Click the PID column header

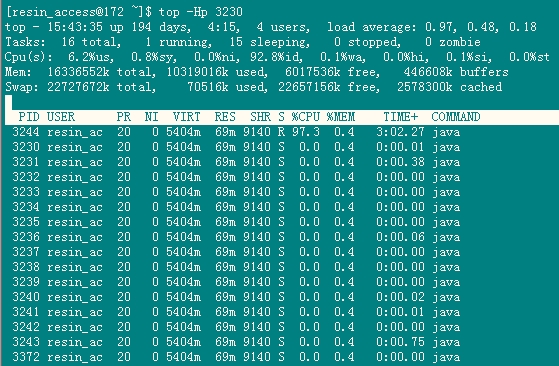[x=29, y=117]
